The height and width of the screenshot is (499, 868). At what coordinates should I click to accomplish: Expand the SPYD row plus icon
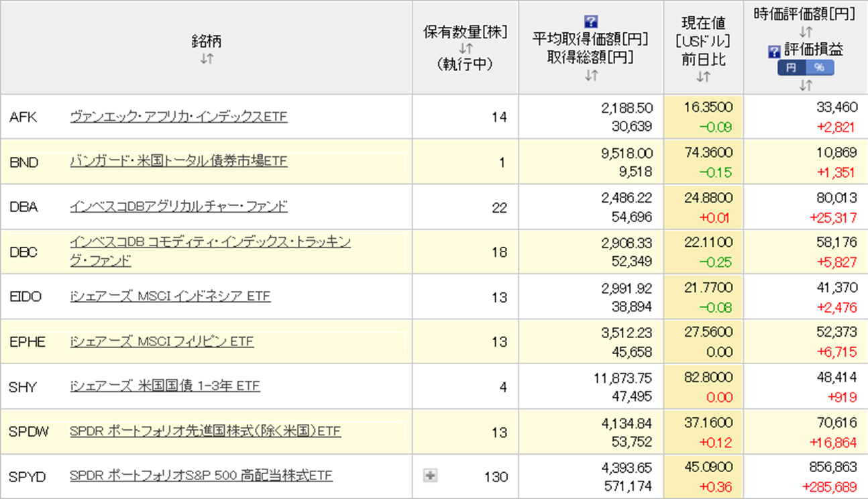point(430,476)
